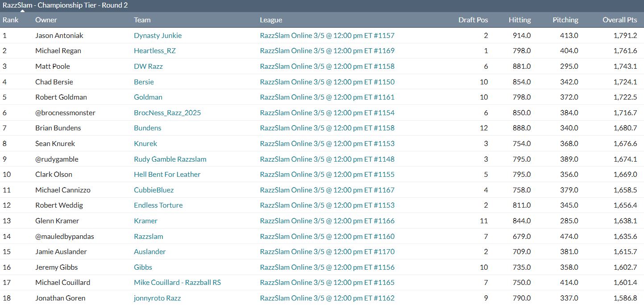
Task: Open league link #1169
Action: pos(327,51)
